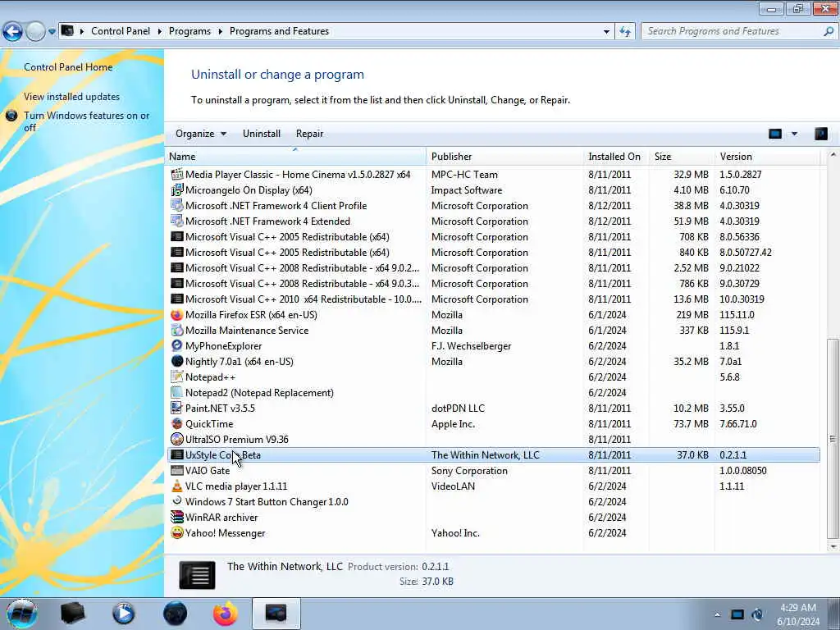Image resolution: width=840 pixels, height=630 pixels.
Task: Click the .NET Framework 4 Extended icon
Action: (x=177, y=221)
